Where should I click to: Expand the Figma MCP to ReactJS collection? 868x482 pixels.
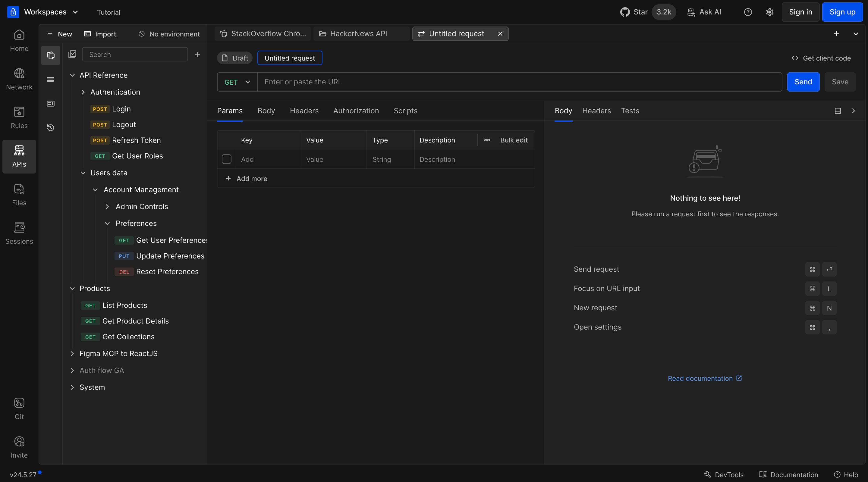click(72, 353)
